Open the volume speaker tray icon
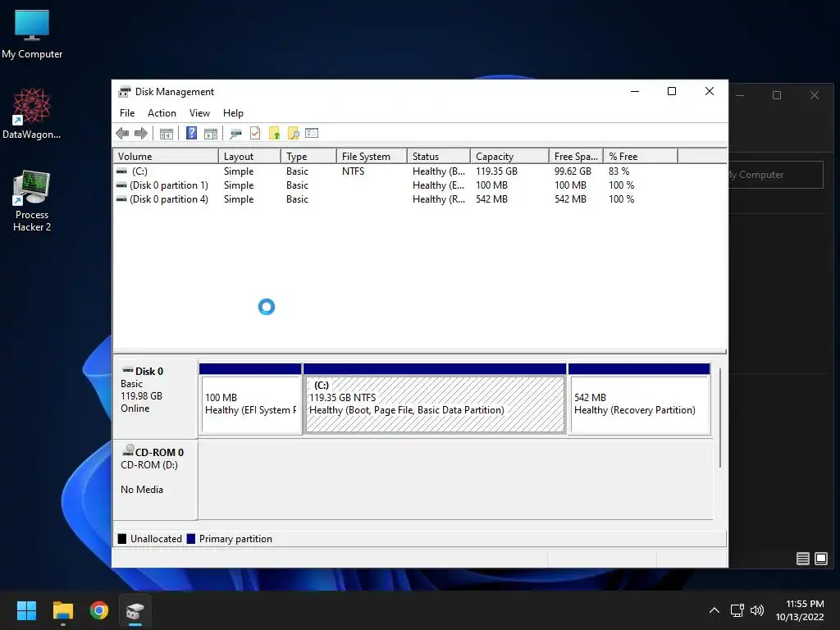 tap(757, 610)
